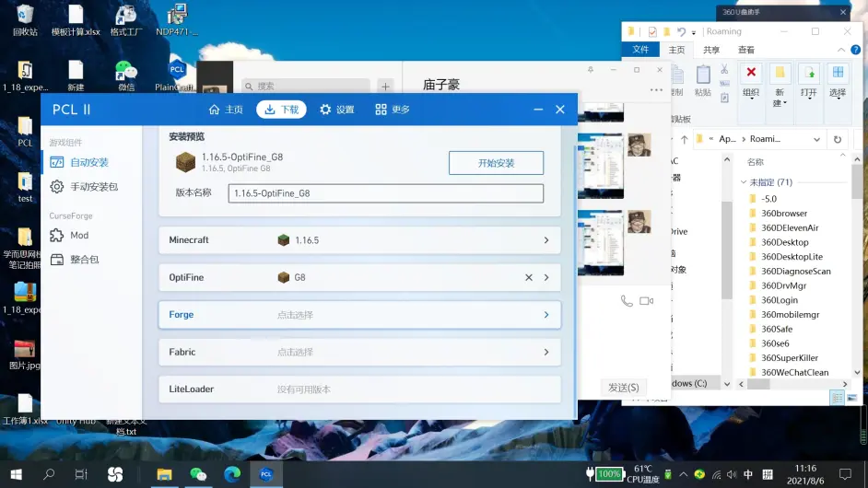Click WeChat 发送(S) send button
The image size is (868, 488).
(623, 388)
